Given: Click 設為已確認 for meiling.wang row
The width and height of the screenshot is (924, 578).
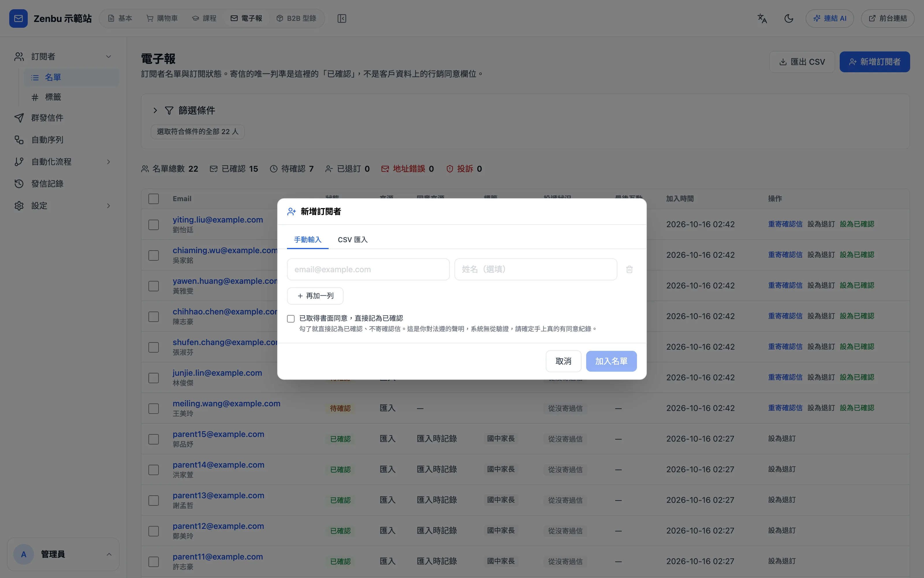Looking at the screenshot, I should coord(857,408).
